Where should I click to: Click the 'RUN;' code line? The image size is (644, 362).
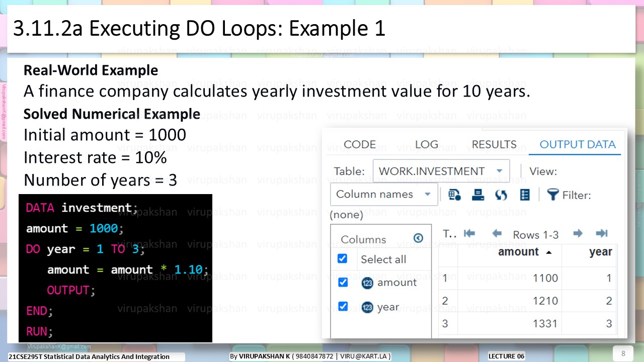[39, 331]
